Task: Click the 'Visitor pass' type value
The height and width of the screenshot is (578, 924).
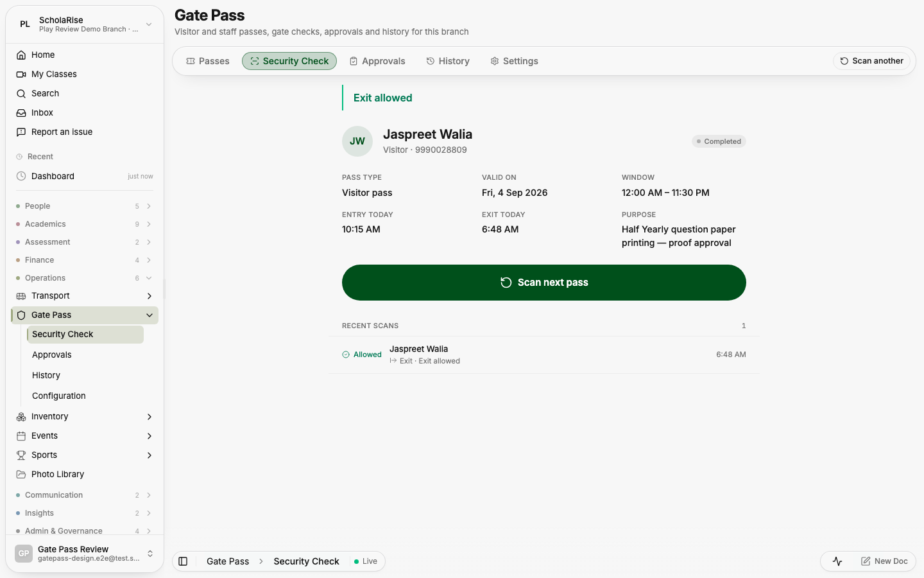Action: [367, 193]
